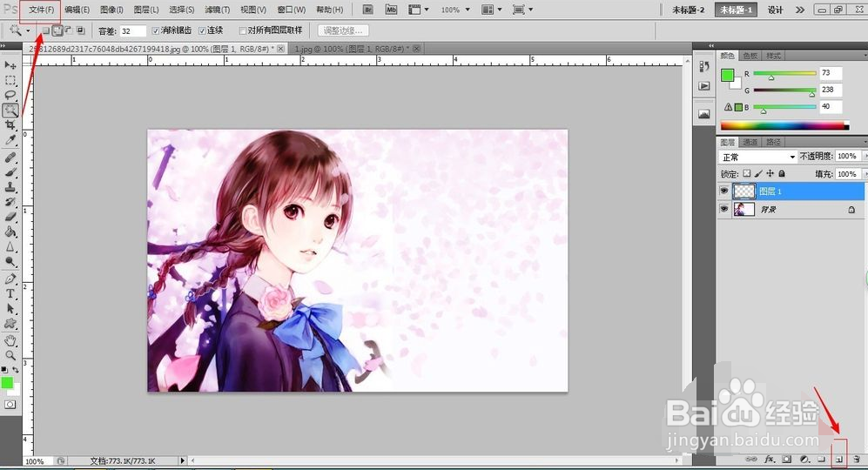Launch Mini Bridge with Mb icon
Screen dimensions: 868x470
[x=392, y=10]
